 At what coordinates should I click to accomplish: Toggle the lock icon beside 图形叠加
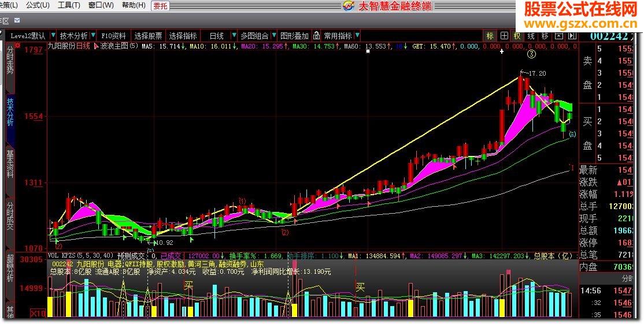[316, 36]
